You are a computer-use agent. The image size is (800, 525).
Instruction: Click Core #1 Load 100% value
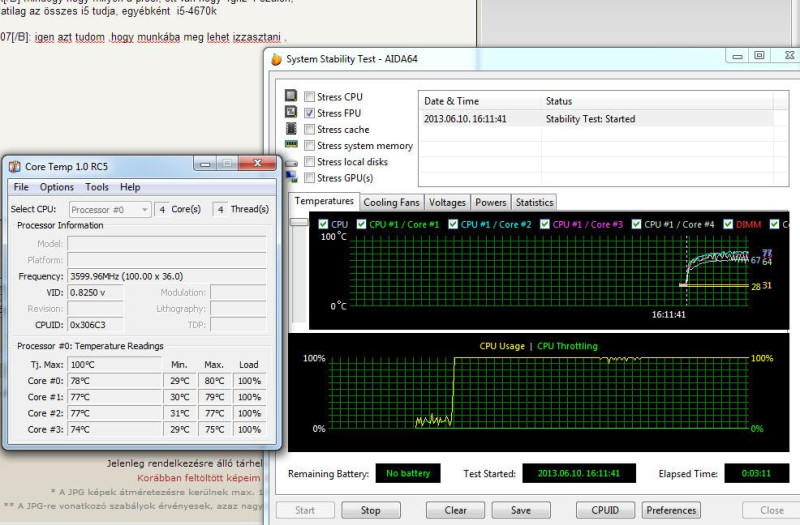point(249,397)
